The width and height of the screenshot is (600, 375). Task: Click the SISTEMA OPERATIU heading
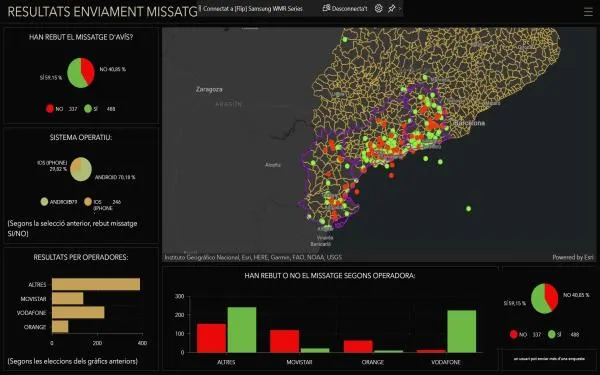point(81,137)
